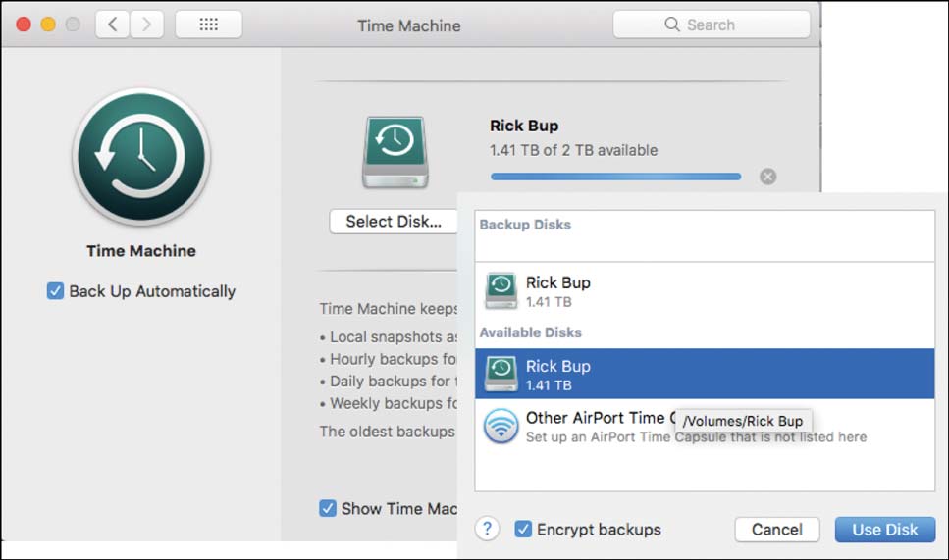This screenshot has height=560, width=949.
Task: Click the Backup Disks section header
Action: pyautogui.click(x=525, y=225)
